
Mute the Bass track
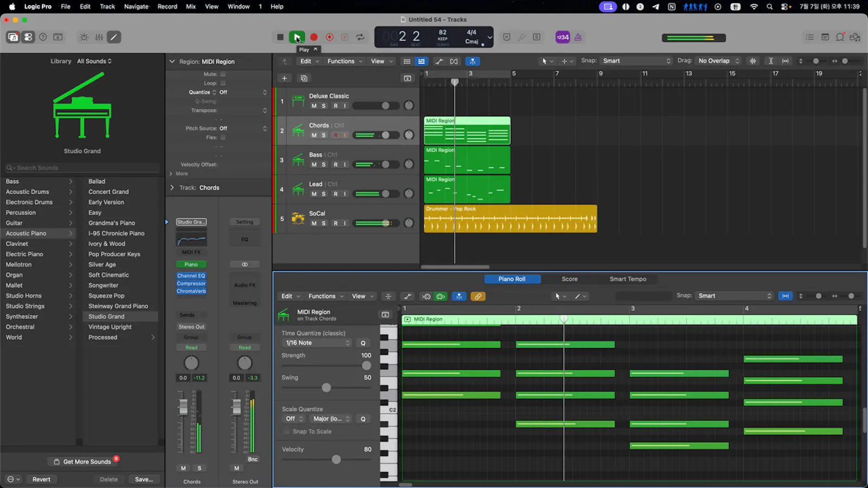(314, 164)
